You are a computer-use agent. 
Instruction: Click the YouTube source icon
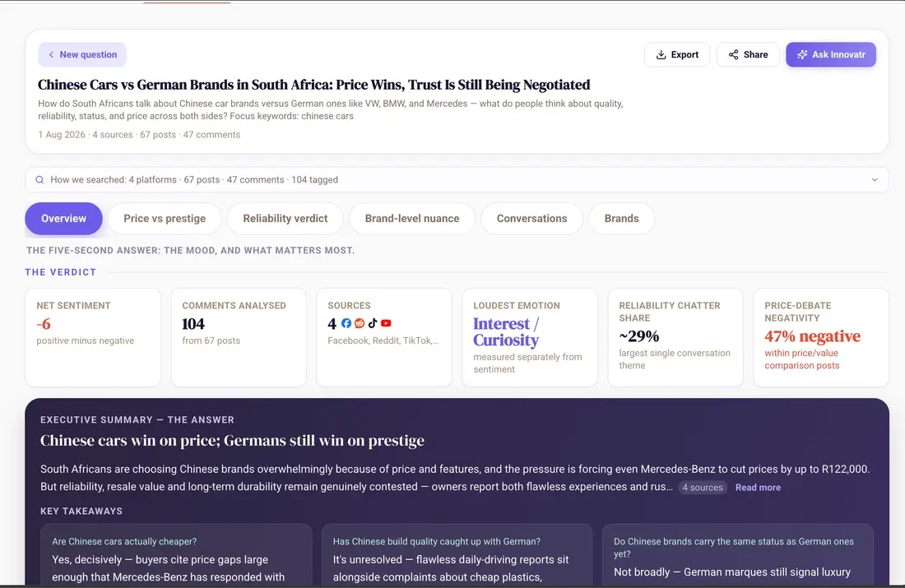[386, 323]
